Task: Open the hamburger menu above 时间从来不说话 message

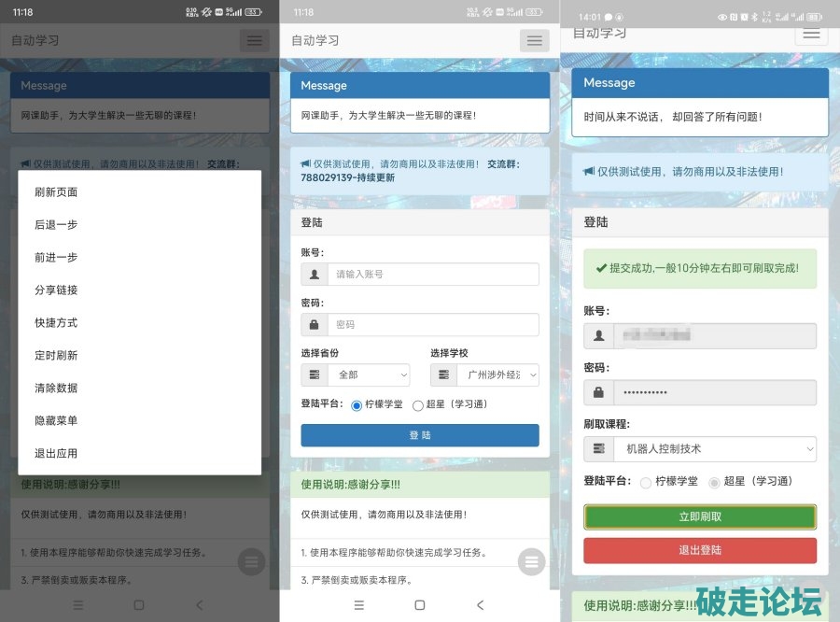Action: click(x=810, y=34)
